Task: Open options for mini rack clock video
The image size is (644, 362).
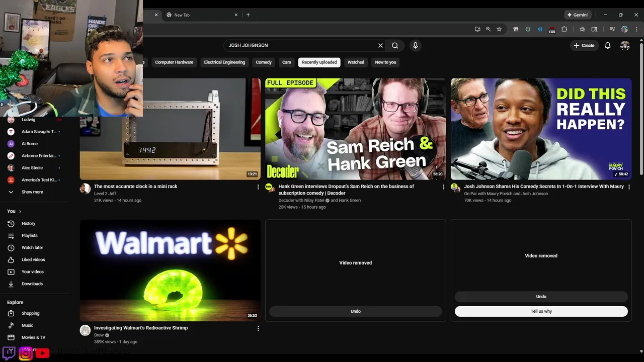Action: 258,187
